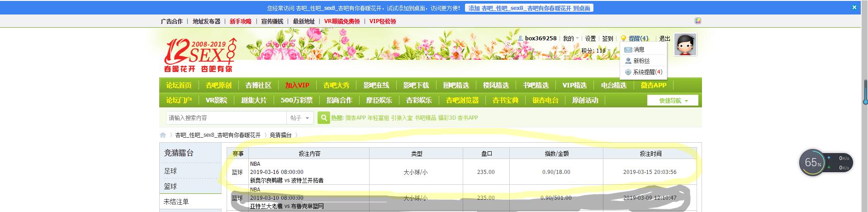Viewport: 868px width, 212px height.
Task: Open the 帖子 search type dropdown
Action: coord(300,118)
